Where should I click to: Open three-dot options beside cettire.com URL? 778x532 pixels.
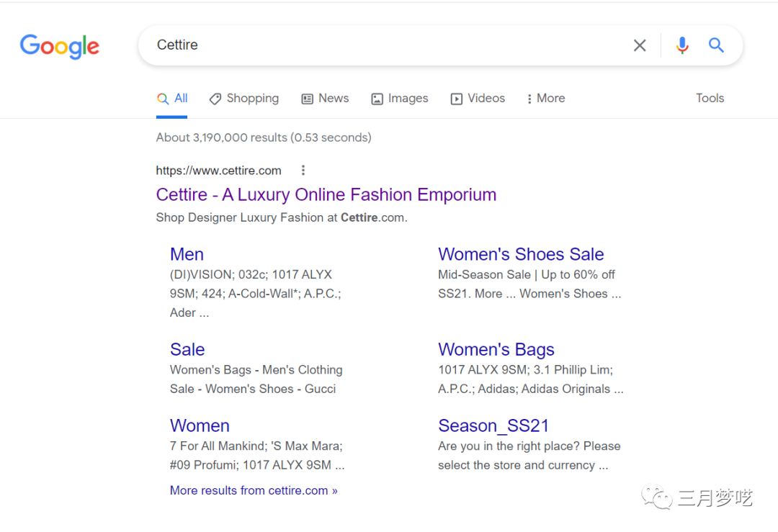point(303,171)
